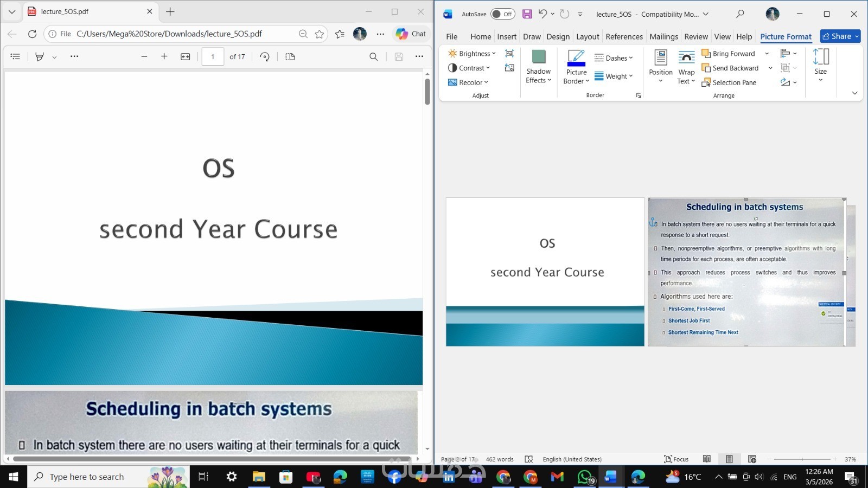Screen dimensions: 868x488
Task: Open the Recolor dropdown
Action: 468,82
